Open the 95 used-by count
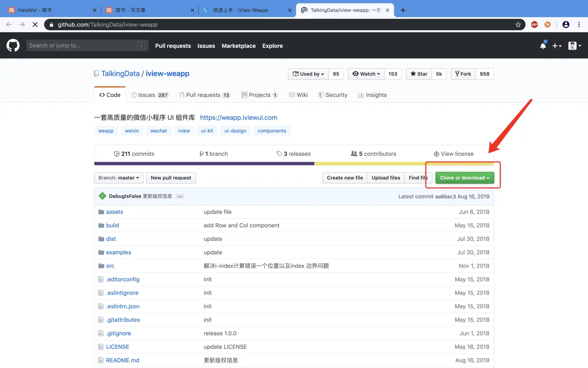Screen dimensions: 588x368 pyautogui.click(x=336, y=74)
